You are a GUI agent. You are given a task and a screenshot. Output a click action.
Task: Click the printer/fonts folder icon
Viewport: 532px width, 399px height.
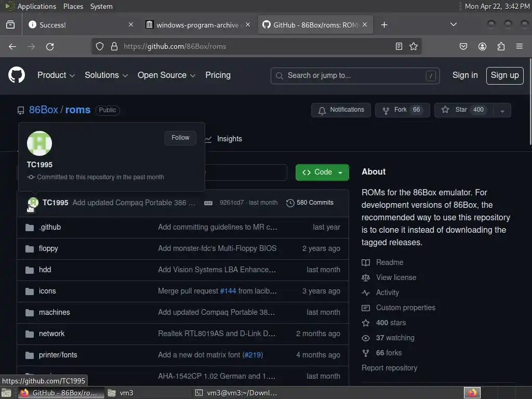point(30,355)
